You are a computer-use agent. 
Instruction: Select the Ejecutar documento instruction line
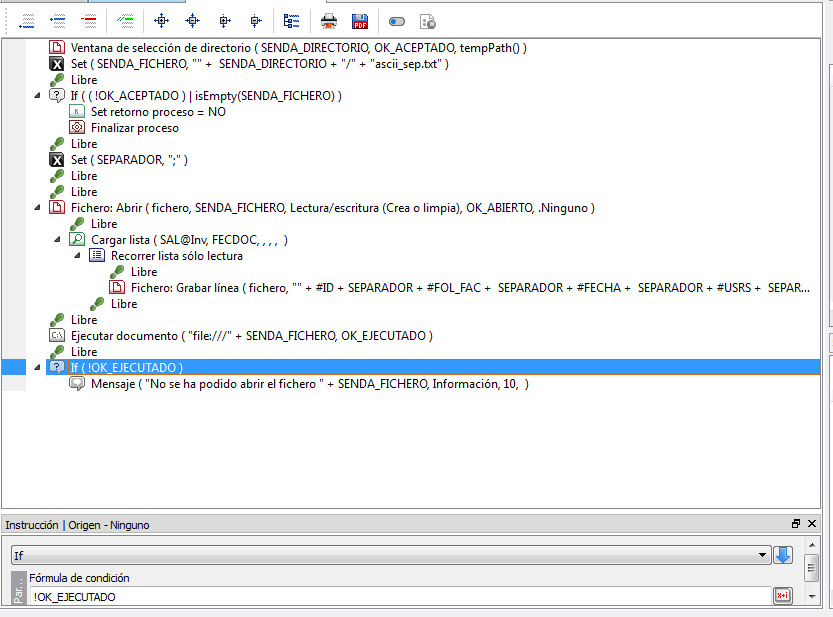[x=250, y=335]
